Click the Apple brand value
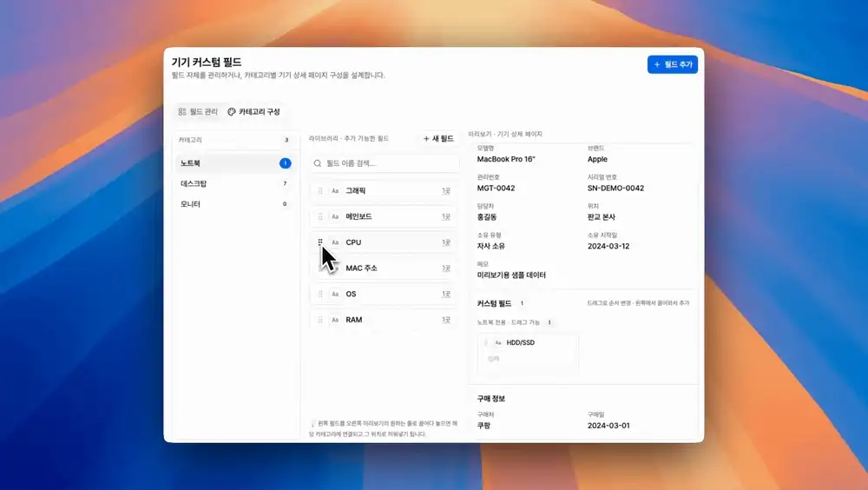This screenshot has width=868, height=490. tap(597, 159)
